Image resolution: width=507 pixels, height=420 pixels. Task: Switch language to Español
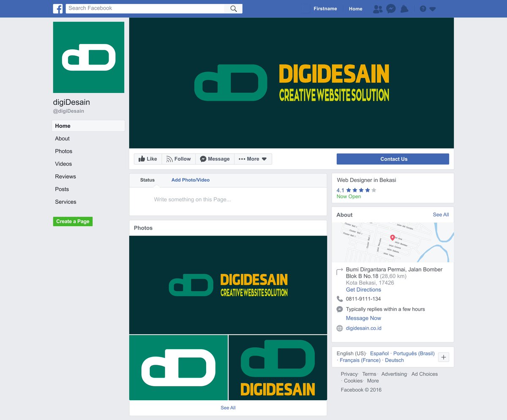click(x=379, y=353)
